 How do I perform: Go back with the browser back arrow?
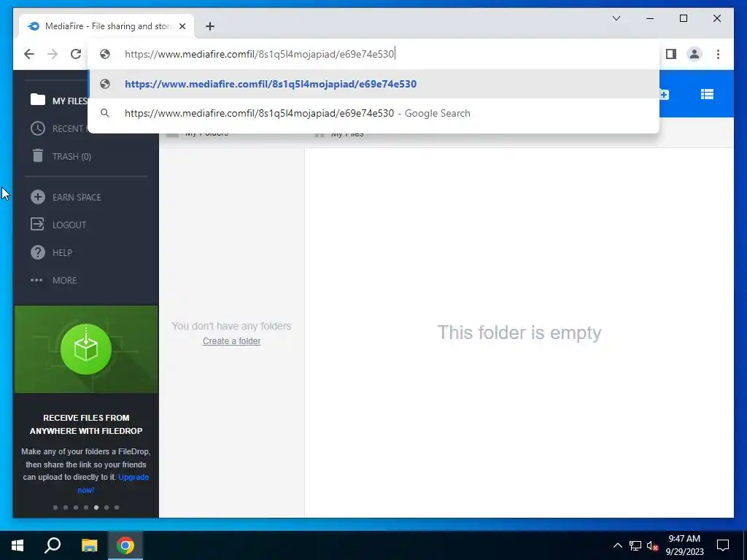(29, 54)
